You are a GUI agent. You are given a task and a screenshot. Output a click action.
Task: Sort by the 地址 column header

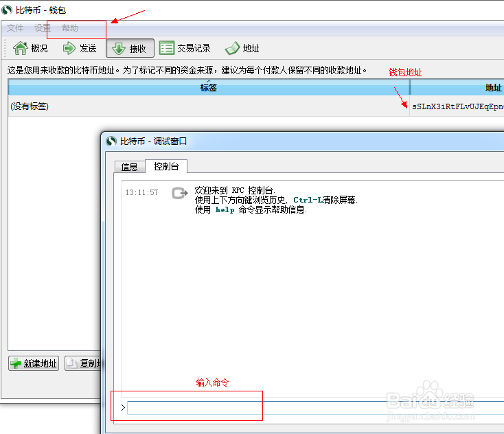457,87
